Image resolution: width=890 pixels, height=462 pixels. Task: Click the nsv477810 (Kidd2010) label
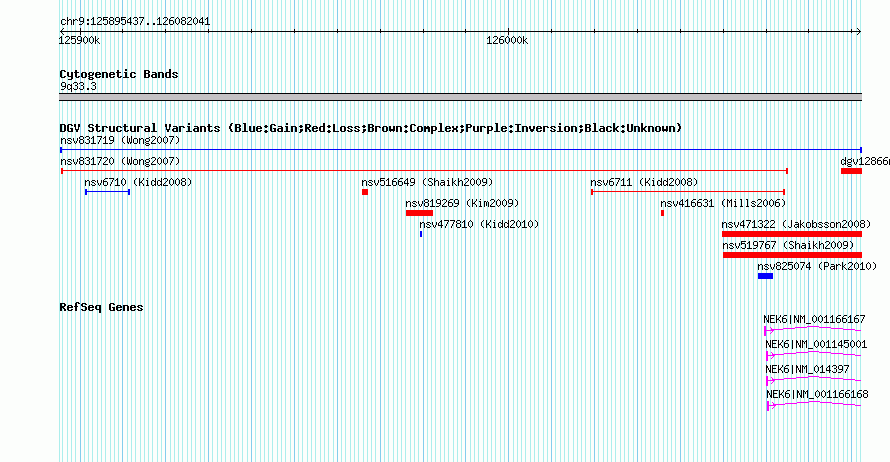pos(480,224)
